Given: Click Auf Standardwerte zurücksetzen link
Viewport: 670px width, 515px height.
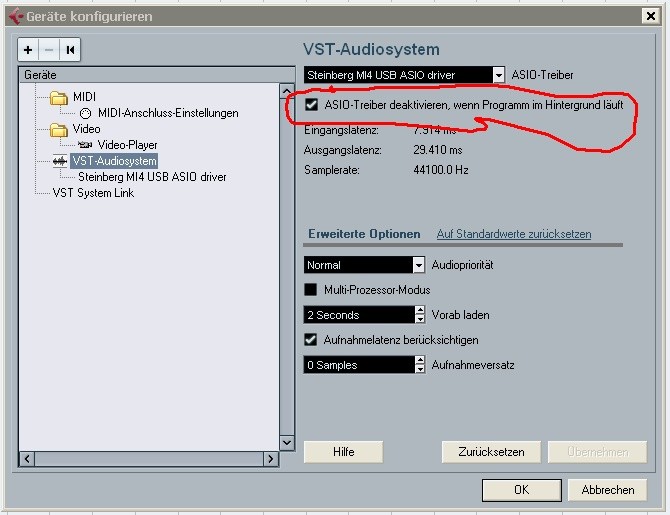Looking at the screenshot, I should [x=514, y=234].
